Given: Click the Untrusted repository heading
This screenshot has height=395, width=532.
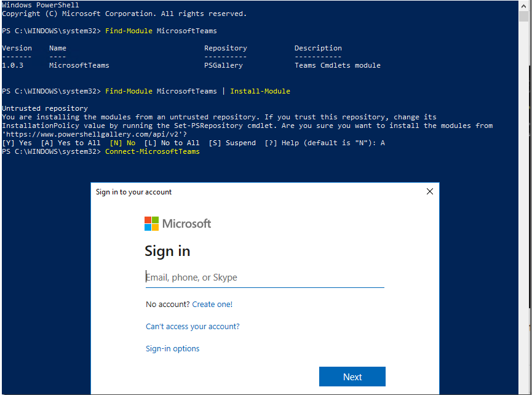Looking at the screenshot, I should 45,108.
